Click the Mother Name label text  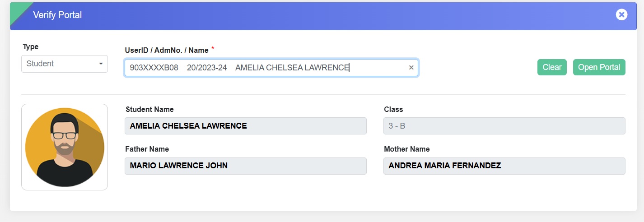406,149
